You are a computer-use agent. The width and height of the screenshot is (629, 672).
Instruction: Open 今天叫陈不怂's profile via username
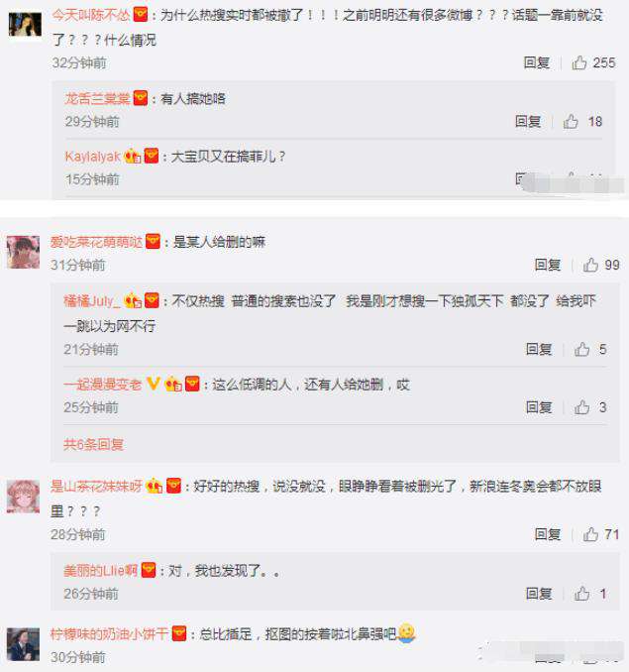click(x=91, y=15)
